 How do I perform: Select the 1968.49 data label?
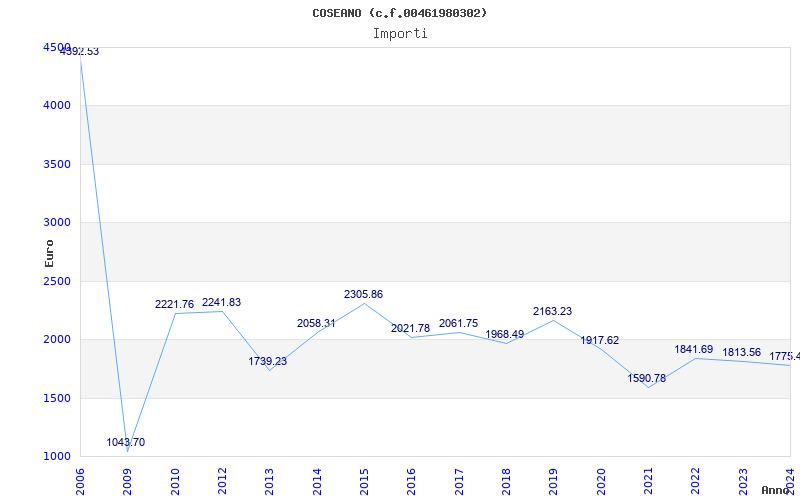[x=505, y=335]
